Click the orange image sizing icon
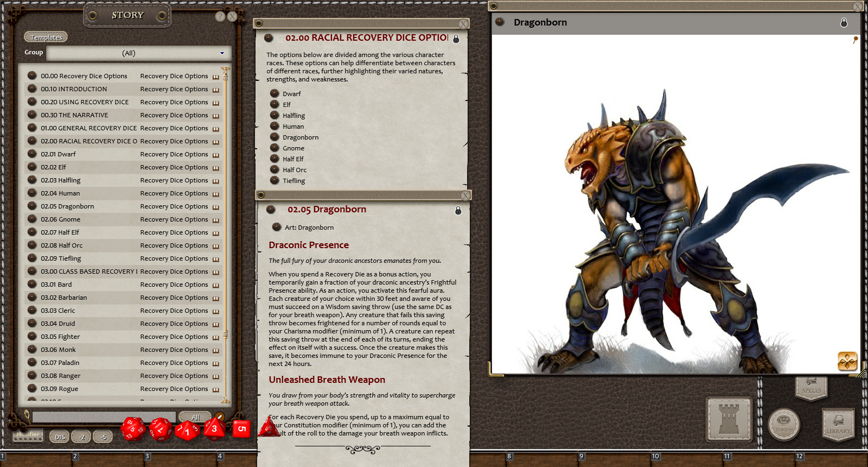The width and height of the screenshot is (868, 467). [x=847, y=361]
